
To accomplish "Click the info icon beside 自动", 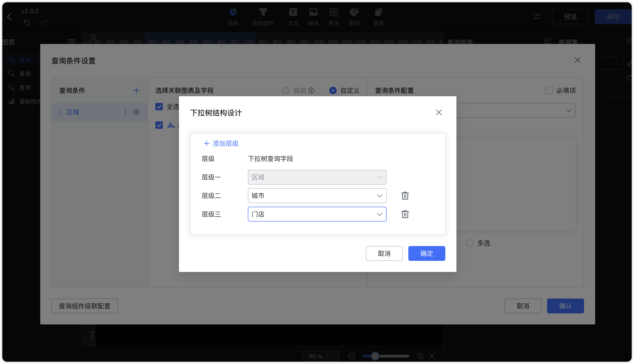I will (311, 90).
